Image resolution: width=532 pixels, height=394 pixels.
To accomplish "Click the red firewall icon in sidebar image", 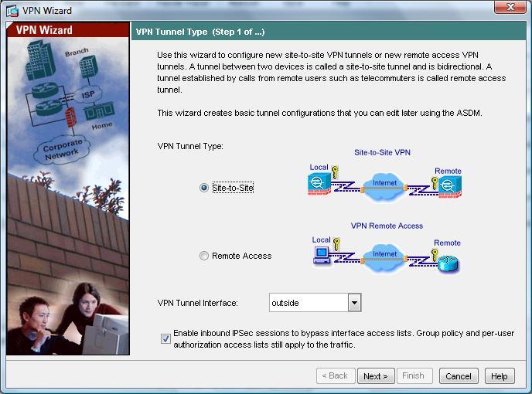I will pos(70,117).
